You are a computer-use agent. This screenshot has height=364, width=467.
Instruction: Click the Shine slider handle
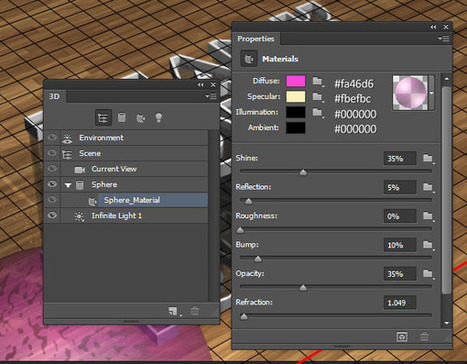303,172
